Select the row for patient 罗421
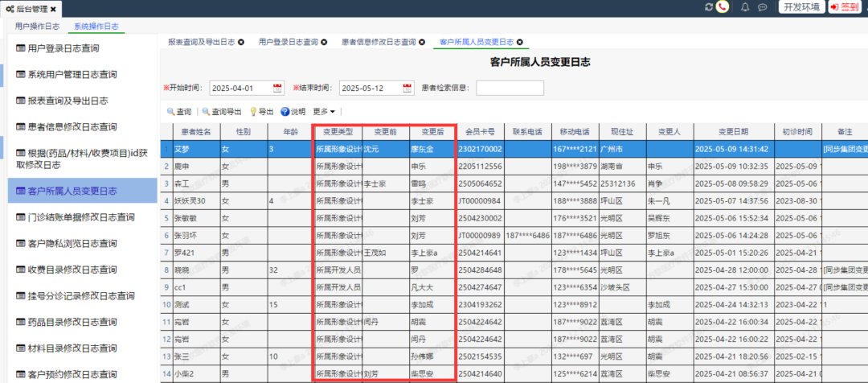 [x=514, y=252]
